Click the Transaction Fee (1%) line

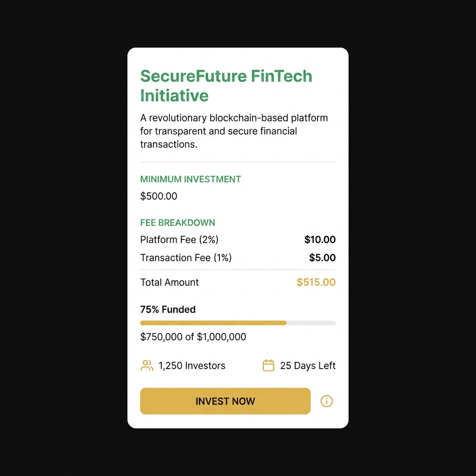[185, 258]
